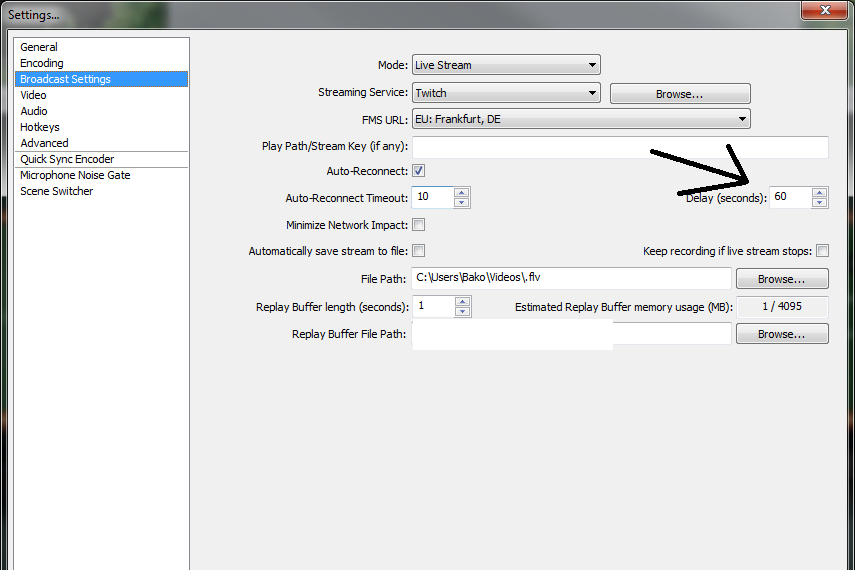Click Browse next to Replay Buffer File Path
Screen dimensions: 855x570
(x=782, y=334)
